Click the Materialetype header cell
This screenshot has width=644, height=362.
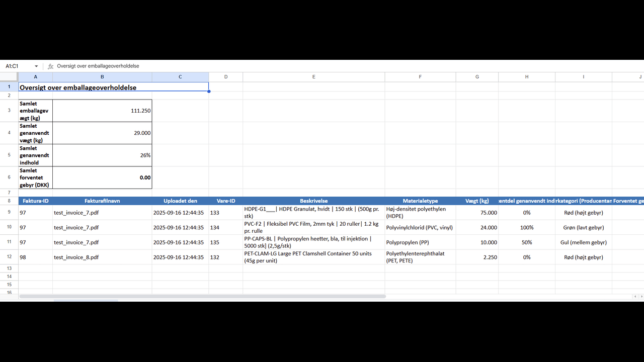[x=420, y=201]
